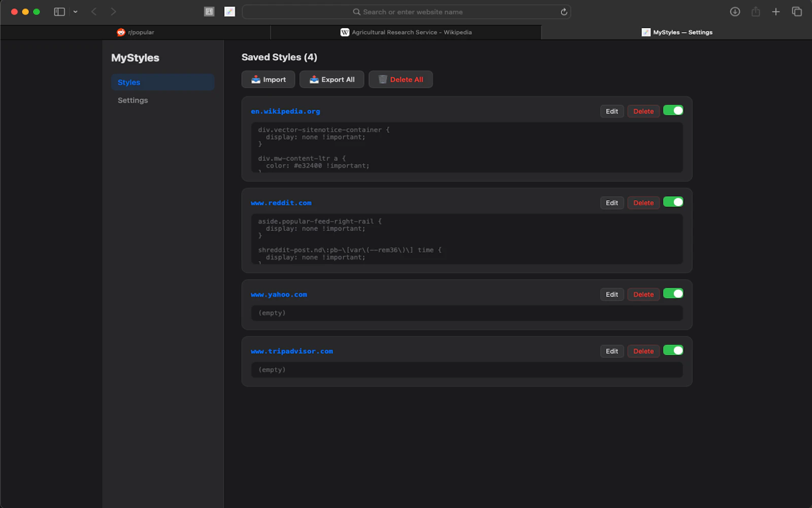The width and height of the screenshot is (812, 508).
Task: Delete the www.yahoo.com style
Action: click(644, 294)
